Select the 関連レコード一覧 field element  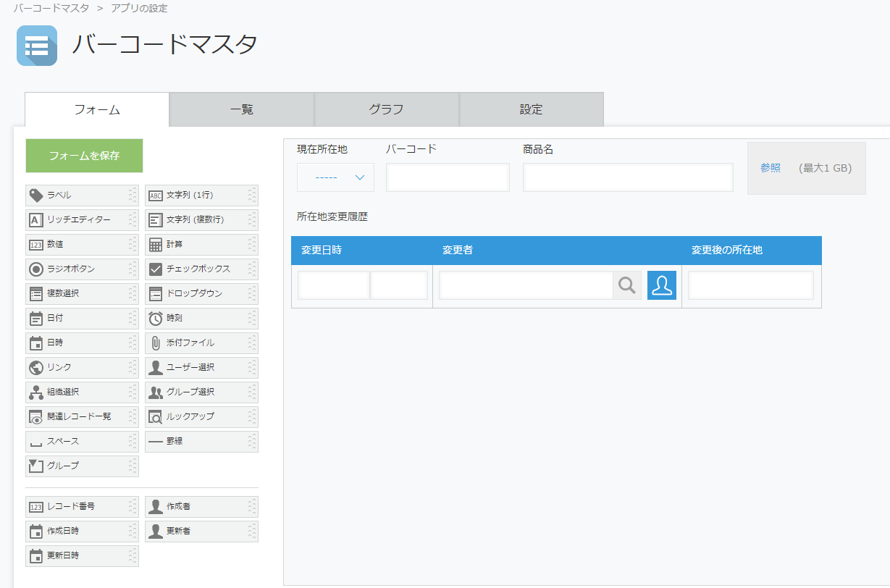[x=82, y=417]
